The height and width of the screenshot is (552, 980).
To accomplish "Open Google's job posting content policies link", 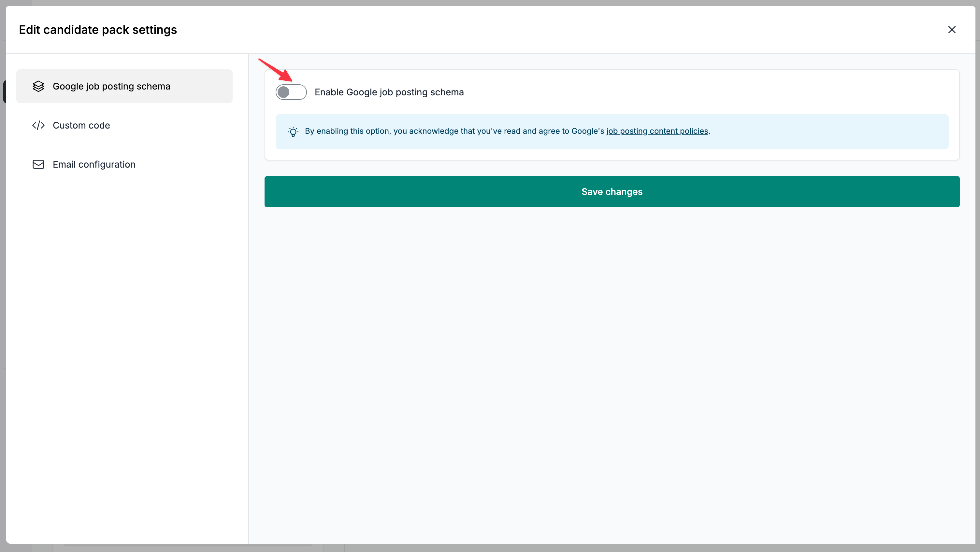I will click(x=657, y=131).
